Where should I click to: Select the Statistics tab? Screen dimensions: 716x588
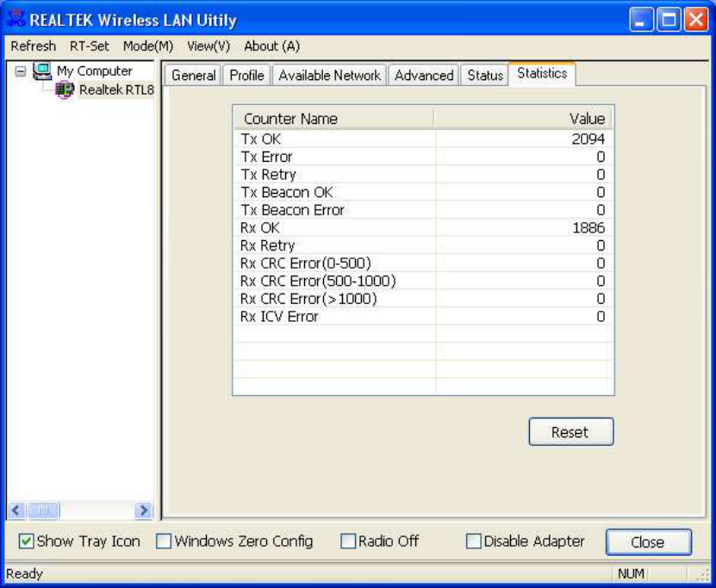click(542, 73)
